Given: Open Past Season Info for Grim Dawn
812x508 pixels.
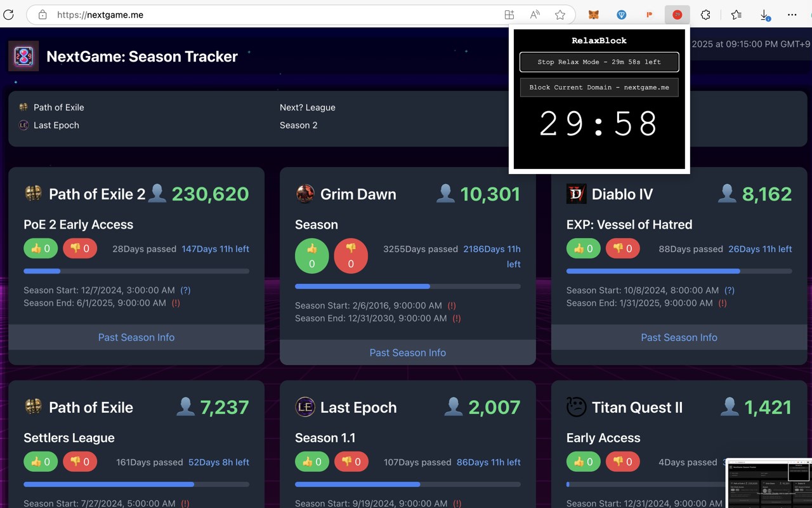Looking at the screenshot, I should point(408,352).
